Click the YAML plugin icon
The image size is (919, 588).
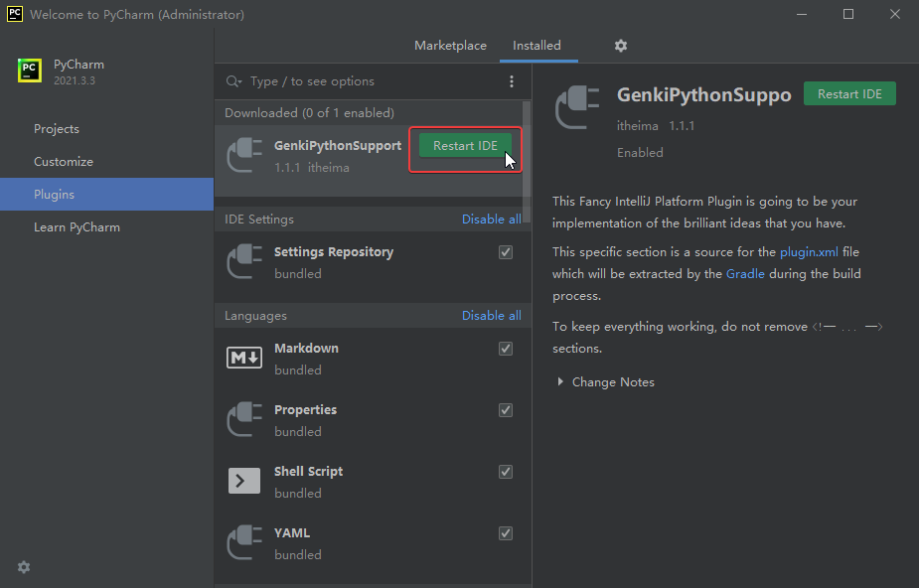click(x=244, y=542)
